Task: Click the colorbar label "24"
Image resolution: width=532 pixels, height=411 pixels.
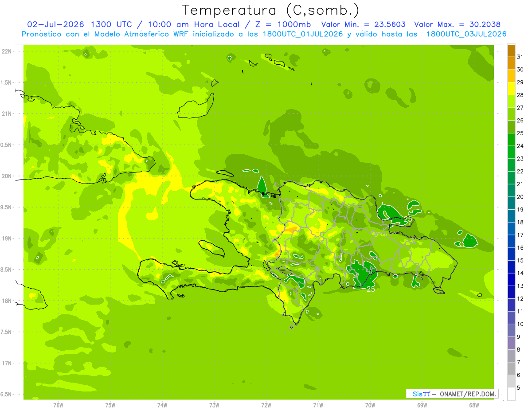Action: tap(520, 146)
